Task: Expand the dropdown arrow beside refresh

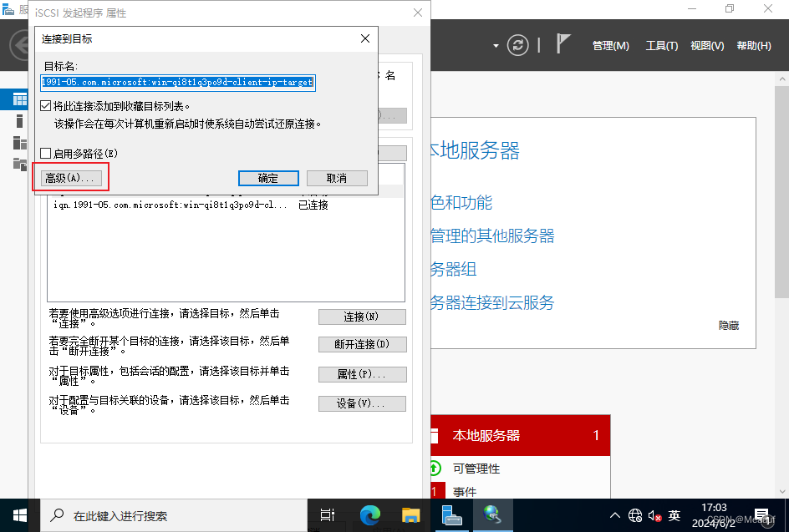Action: point(496,46)
